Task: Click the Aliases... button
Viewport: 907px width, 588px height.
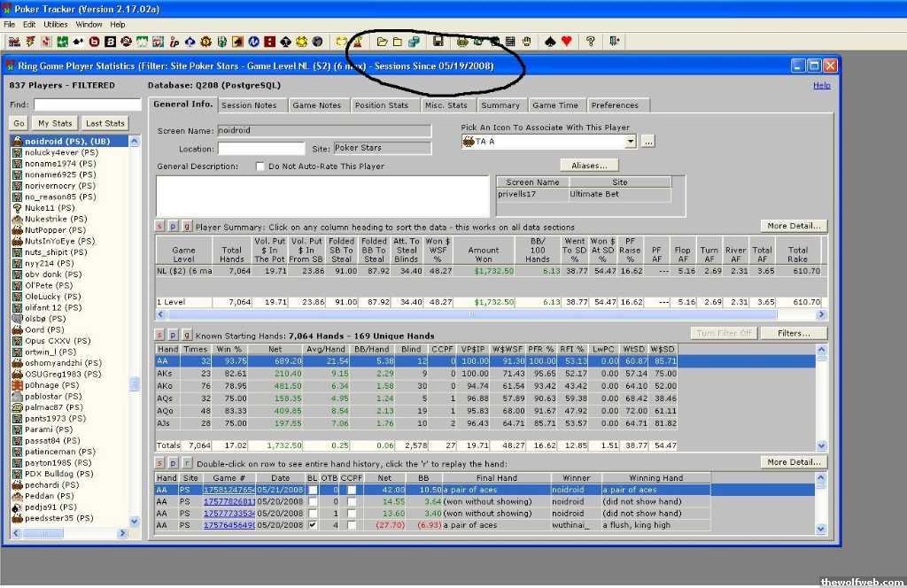Action: [588, 166]
